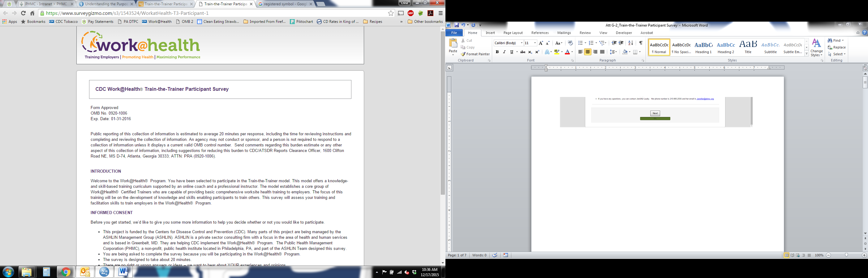Screen dimensions: 868x278
Task: Open the font size 11 dropdown
Action: point(535,43)
